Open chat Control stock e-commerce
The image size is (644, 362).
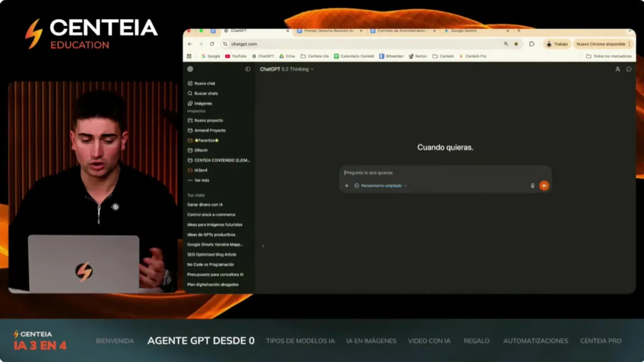click(x=211, y=215)
